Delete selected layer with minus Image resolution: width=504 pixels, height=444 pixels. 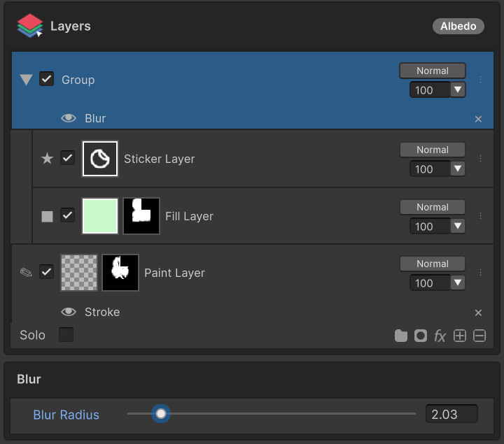point(479,336)
